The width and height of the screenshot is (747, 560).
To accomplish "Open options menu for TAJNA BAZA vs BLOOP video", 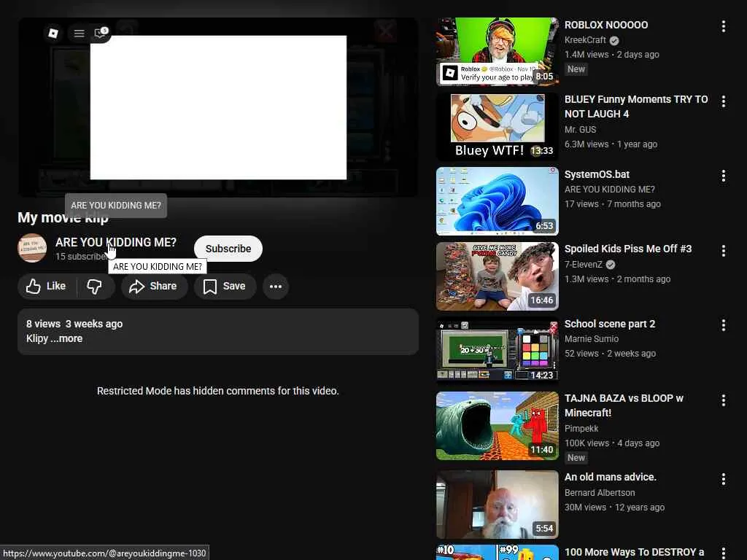I will point(723,400).
